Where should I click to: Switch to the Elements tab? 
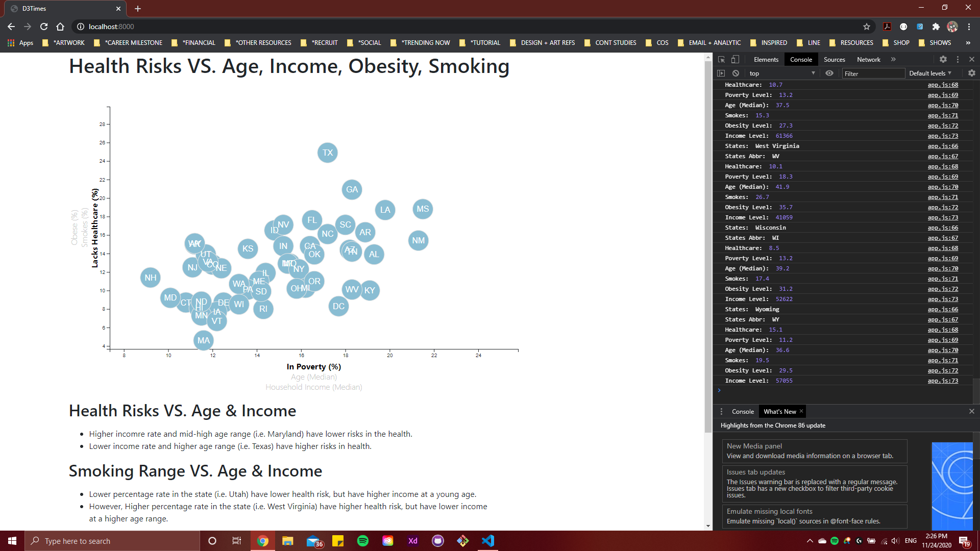coord(766,60)
